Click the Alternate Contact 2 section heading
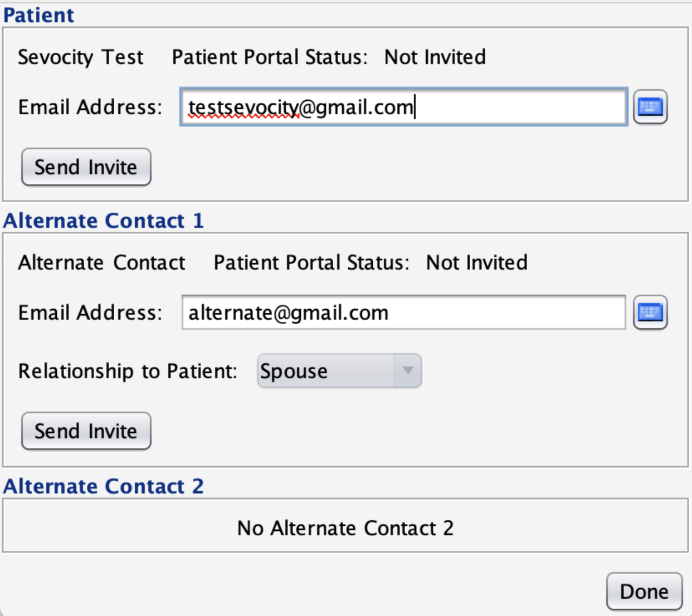Viewport: 692px width, 616px height. (x=104, y=486)
